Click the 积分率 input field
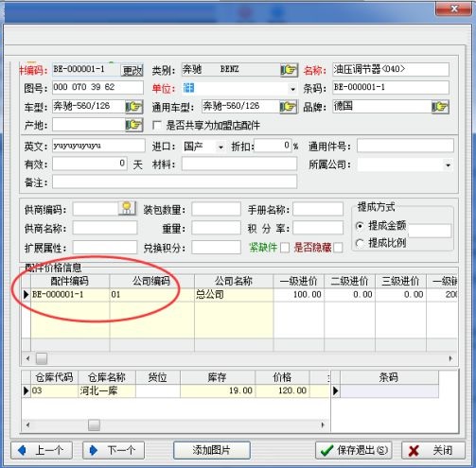Viewport: 476px width, 468px height. click(318, 228)
